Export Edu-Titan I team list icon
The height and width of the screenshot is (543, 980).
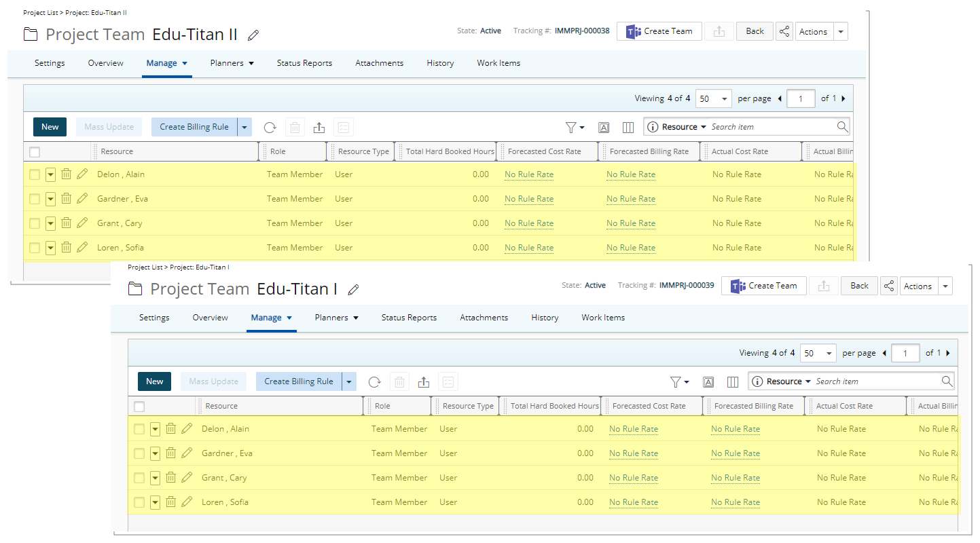click(424, 381)
